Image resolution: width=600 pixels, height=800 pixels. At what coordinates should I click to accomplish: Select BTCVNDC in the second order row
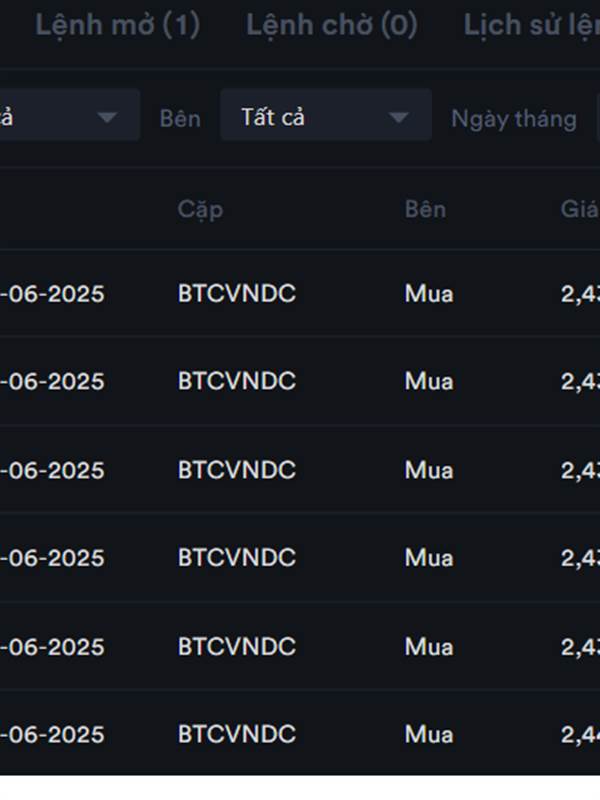[x=237, y=381]
